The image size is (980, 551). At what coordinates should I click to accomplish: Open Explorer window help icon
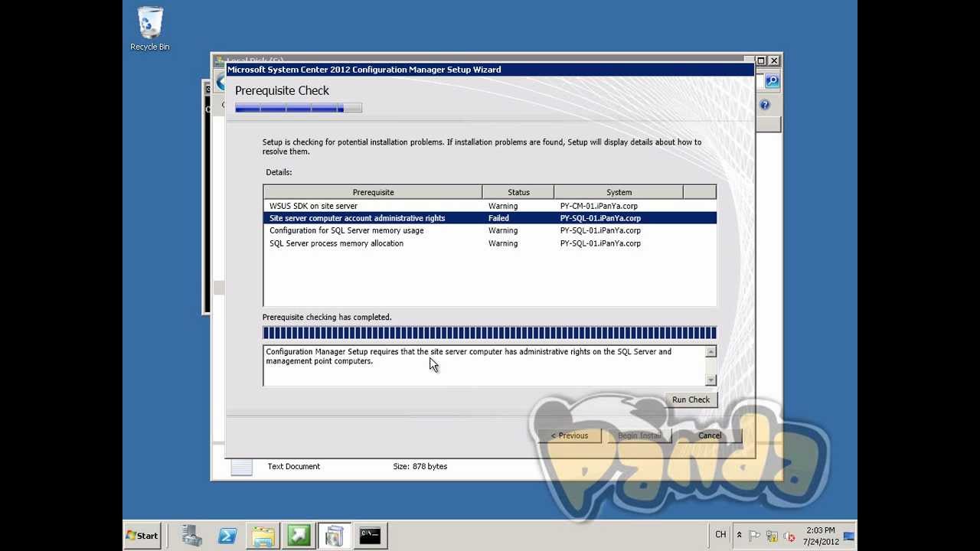(764, 105)
